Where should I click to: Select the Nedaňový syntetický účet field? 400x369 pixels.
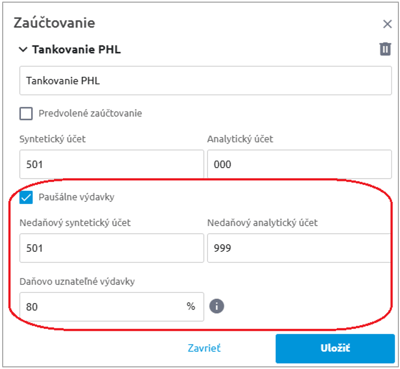pos(111,248)
